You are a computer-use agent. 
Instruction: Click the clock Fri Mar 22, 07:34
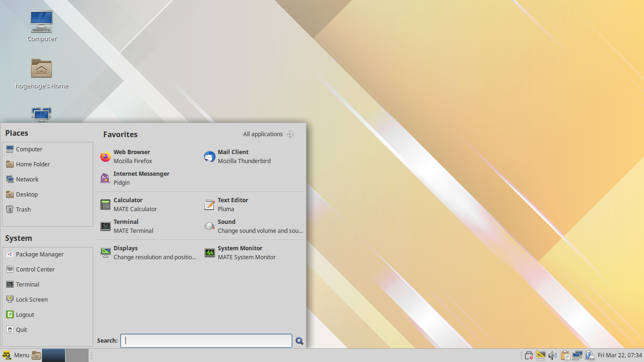619,355
